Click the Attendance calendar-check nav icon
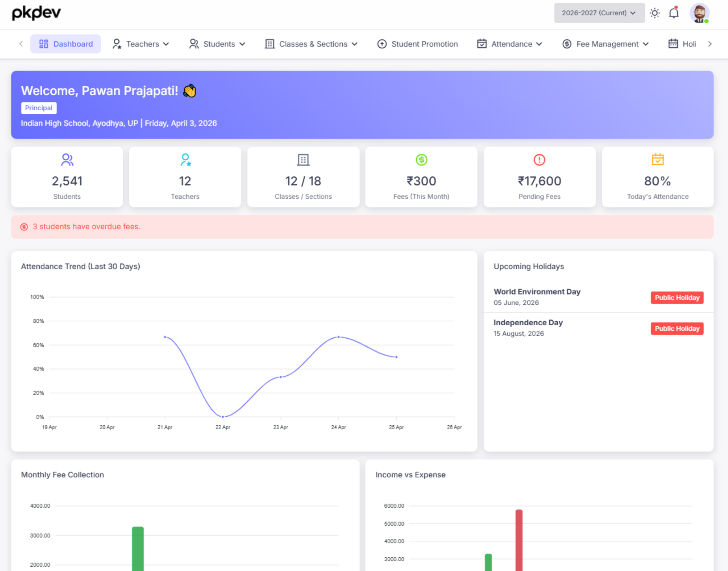This screenshot has width=728, height=571. click(x=482, y=44)
